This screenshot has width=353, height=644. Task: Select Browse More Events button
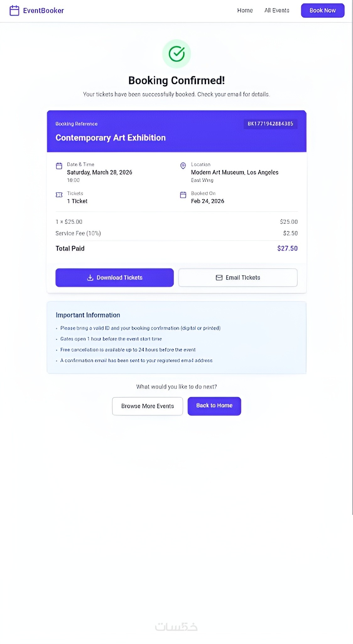[x=147, y=406]
